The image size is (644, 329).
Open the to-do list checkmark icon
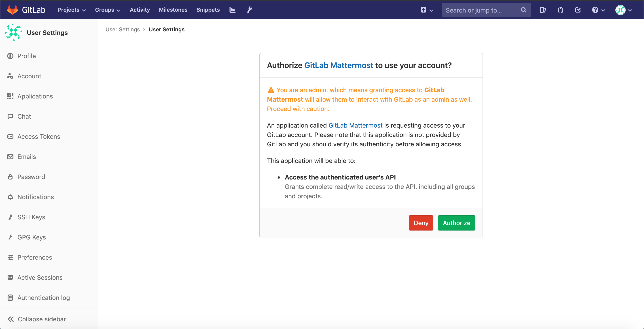pos(578,10)
